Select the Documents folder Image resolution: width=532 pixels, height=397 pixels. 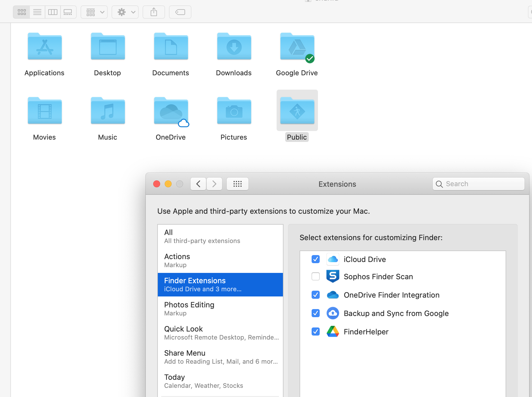(x=171, y=47)
